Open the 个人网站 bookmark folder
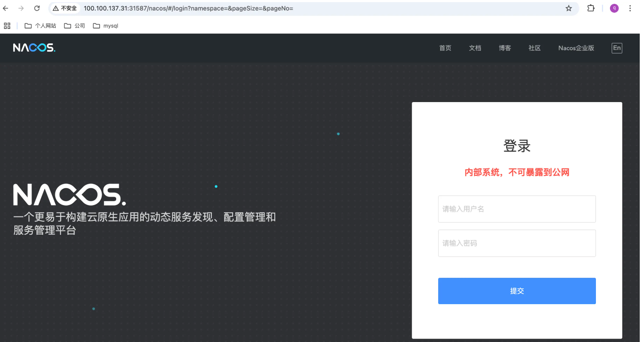This screenshot has width=644, height=342. click(x=40, y=26)
